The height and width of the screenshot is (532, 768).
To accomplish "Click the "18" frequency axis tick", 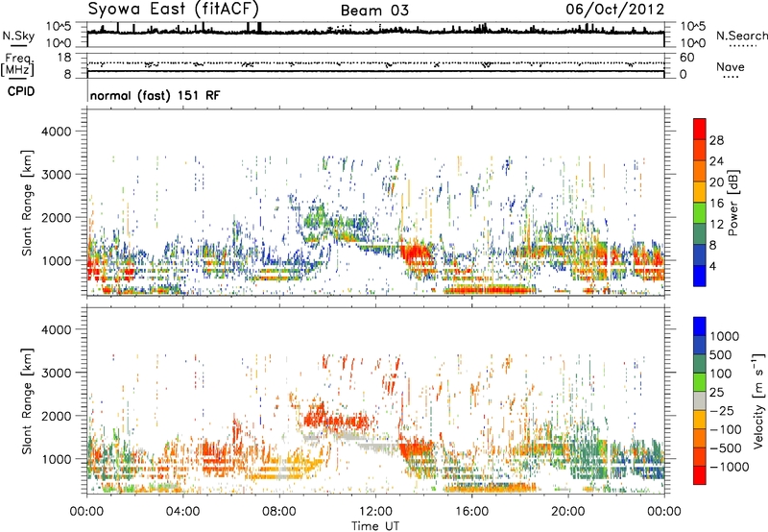I will point(63,58).
